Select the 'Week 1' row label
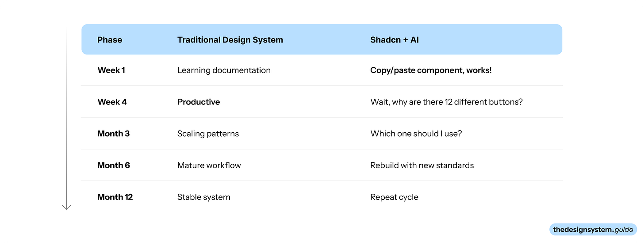This screenshot has width=644, height=243. pos(111,70)
